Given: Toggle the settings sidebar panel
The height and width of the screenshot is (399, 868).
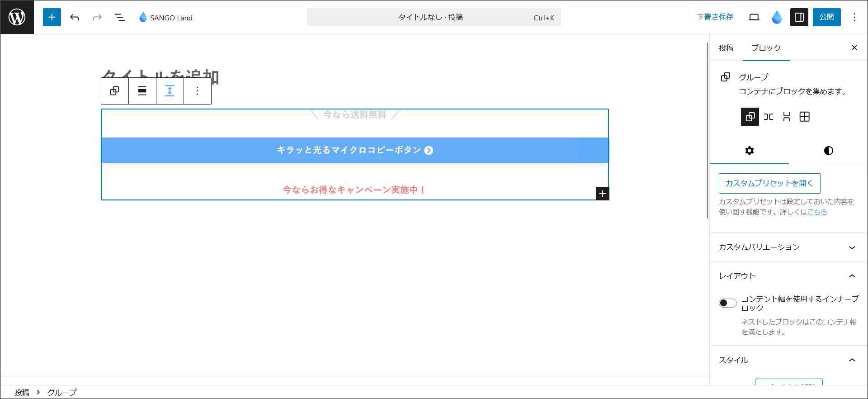Looking at the screenshot, I should click(799, 17).
